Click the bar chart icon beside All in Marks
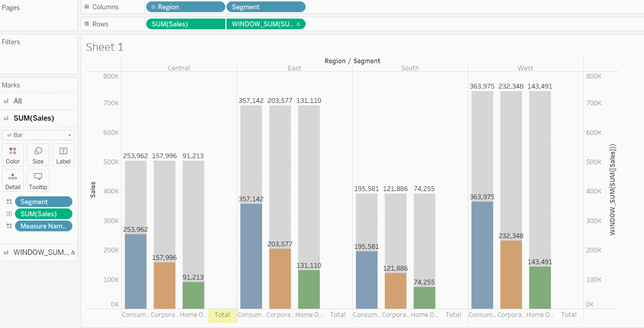This screenshot has height=328, width=644. click(x=7, y=101)
